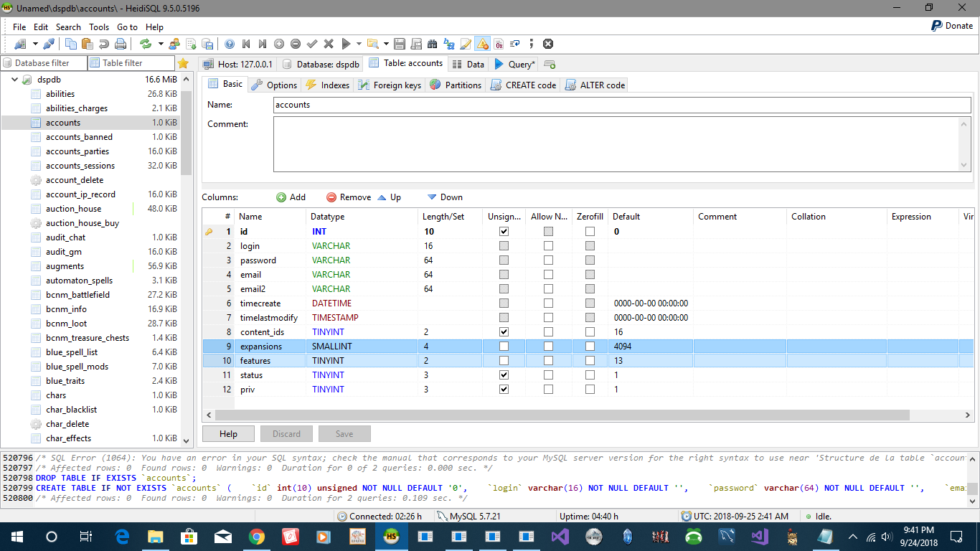Toggle Unsigned checkbox for expansions column

coord(504,347)
